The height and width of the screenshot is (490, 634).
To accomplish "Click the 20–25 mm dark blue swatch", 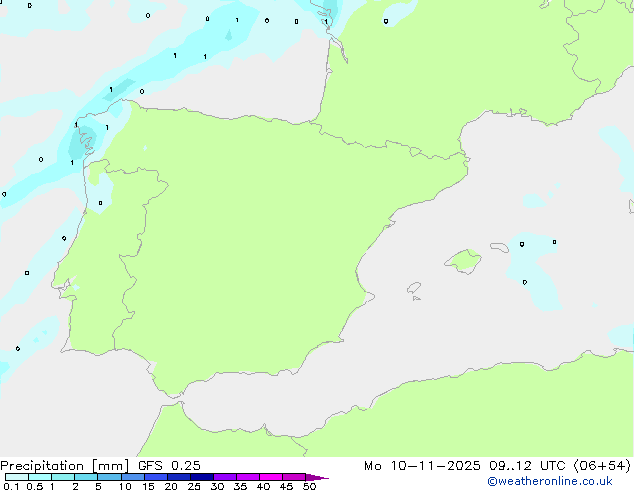I will tap(178, 477).
